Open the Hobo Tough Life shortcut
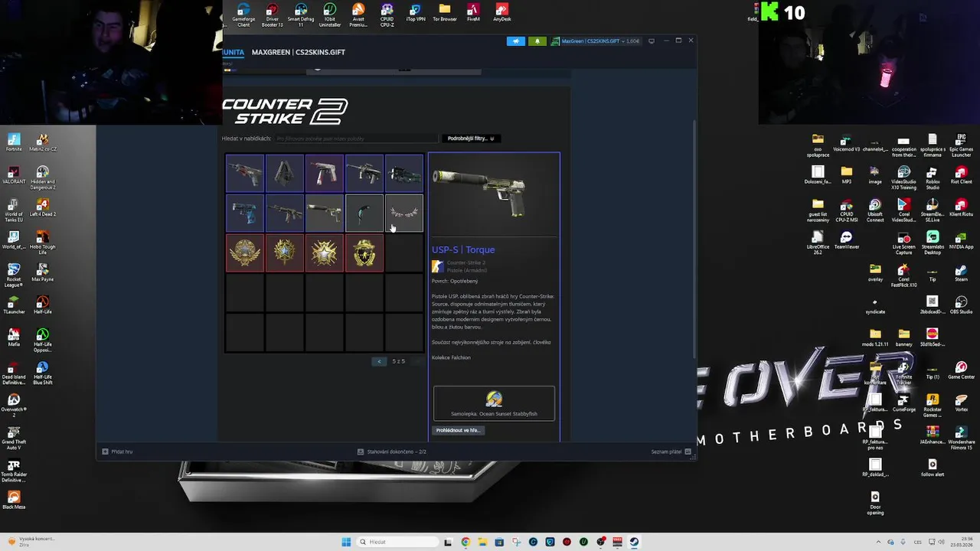 tap(43, 240)
